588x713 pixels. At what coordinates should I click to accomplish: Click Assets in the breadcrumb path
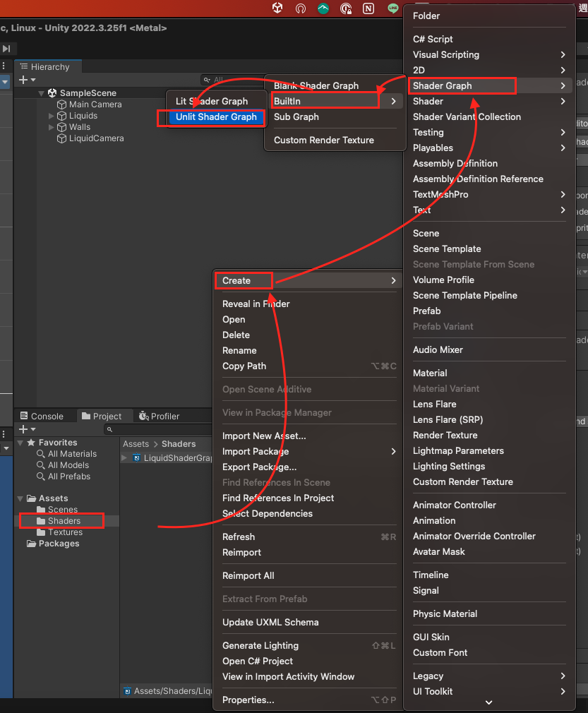coord(136,444)
